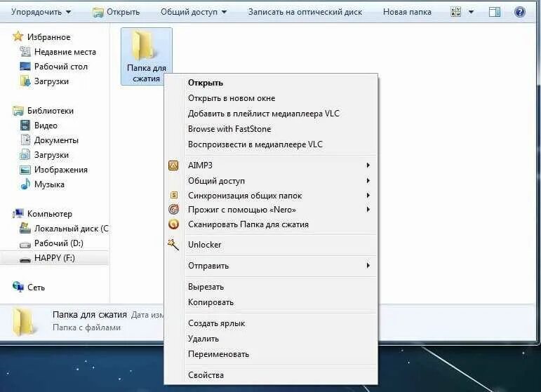Choose Удалить in context menu
This screenshot has width=541, height=392.
(203, 339)
